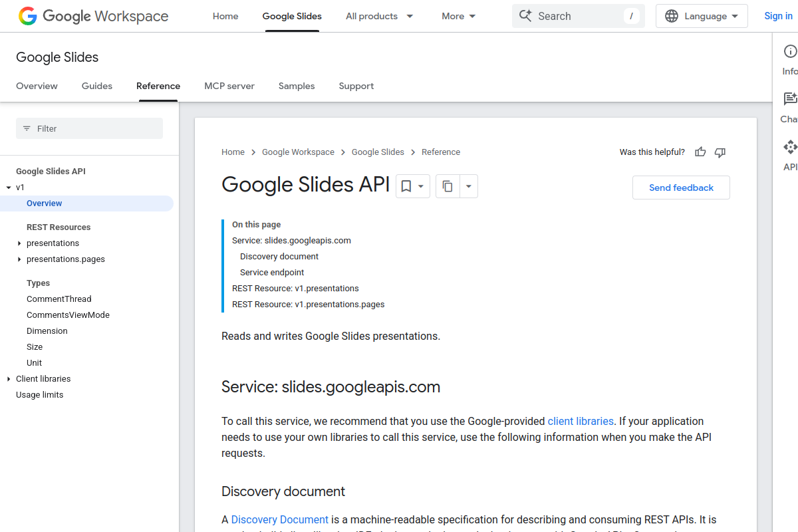Switch to the Samples tab

(297, 86)
